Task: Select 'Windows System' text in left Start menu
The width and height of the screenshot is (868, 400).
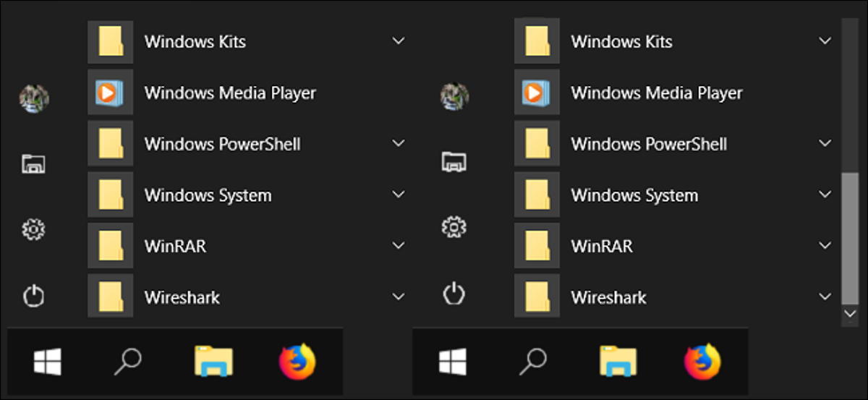Action: [208, 195]
